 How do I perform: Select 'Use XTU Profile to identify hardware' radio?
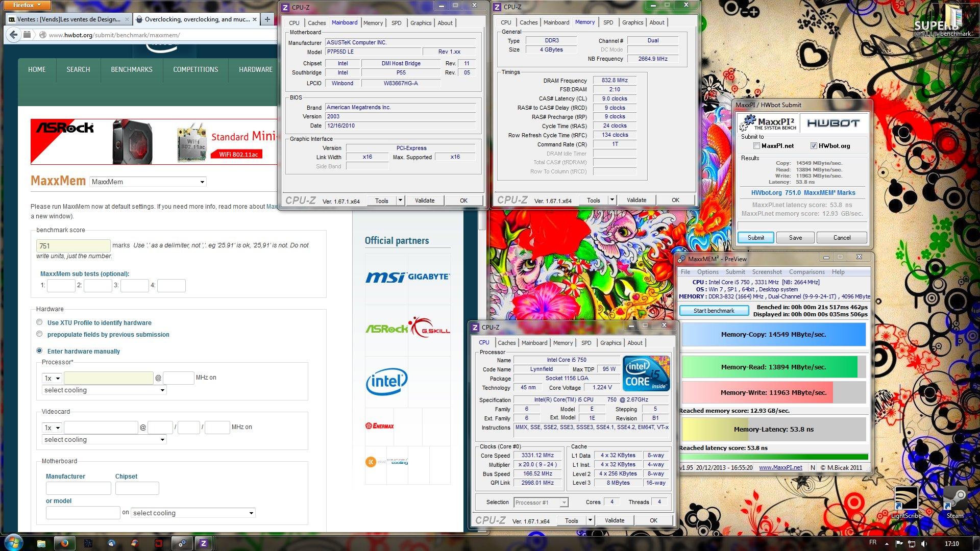point(39,322)
